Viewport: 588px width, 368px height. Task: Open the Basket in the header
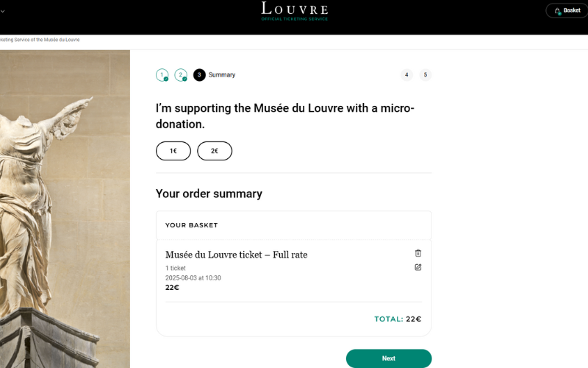pos(567,10)
